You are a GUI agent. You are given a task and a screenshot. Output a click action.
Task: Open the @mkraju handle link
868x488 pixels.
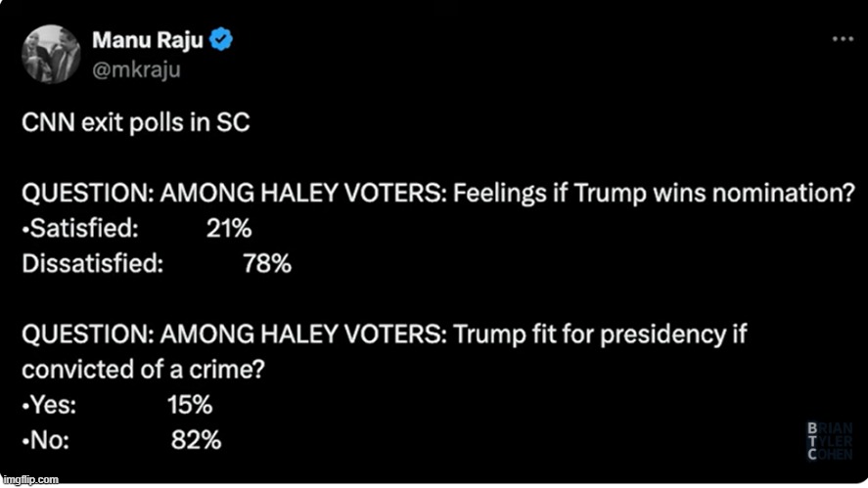tap(136, 68)
